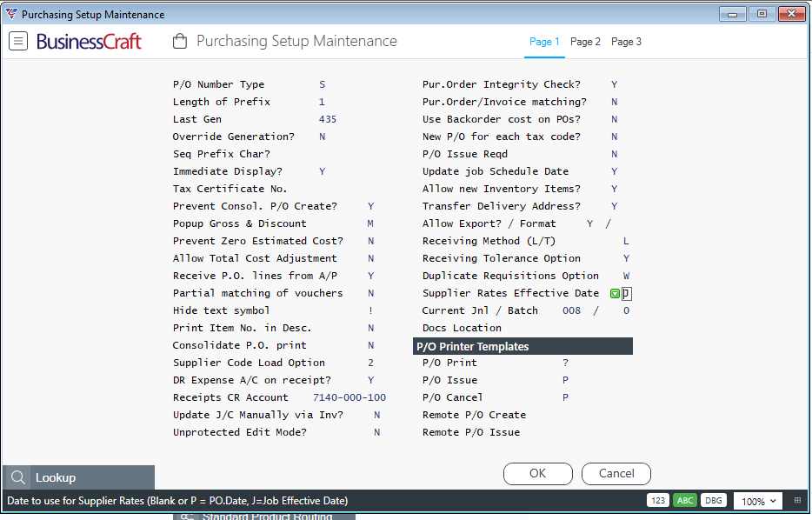The width and height of the screenshot is (812, 520).
Task: Click the Lookup magnifying glass icon
Action: point(18,477)
